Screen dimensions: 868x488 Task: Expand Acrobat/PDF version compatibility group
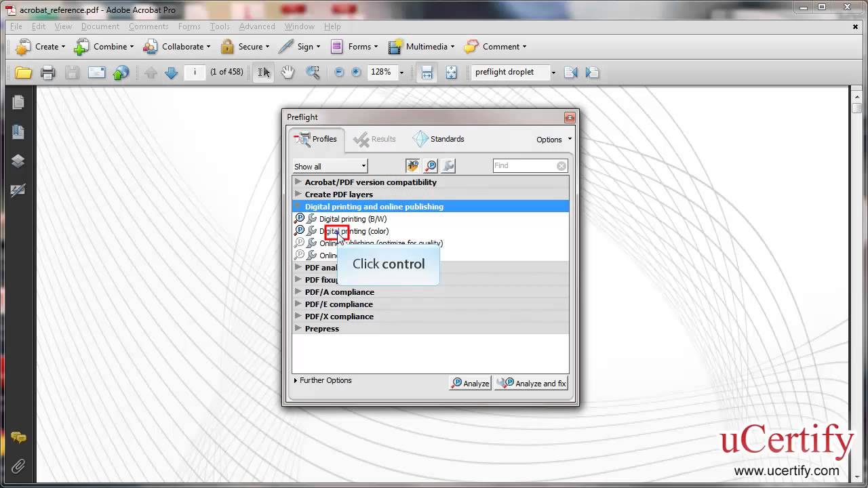pyautogui.click(x=298, y=182)
